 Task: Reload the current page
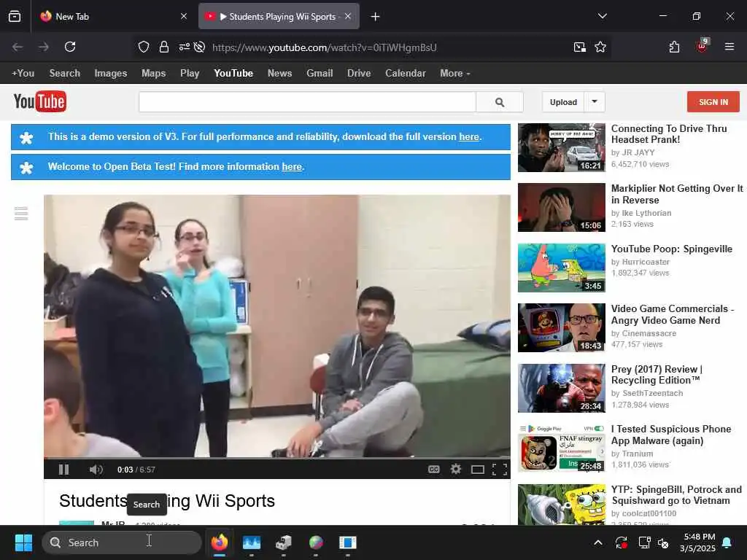(70, 47)
